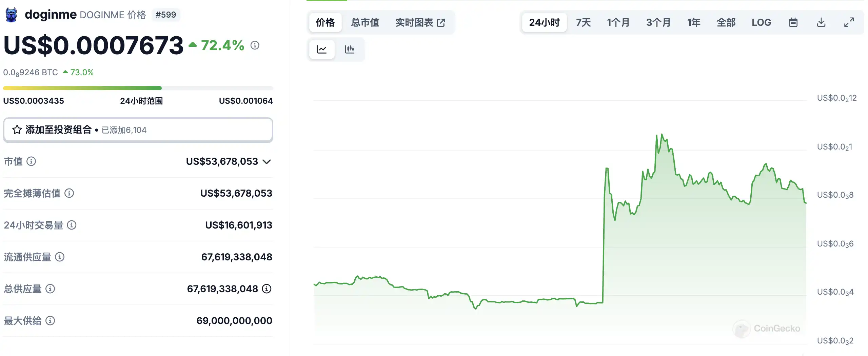Screen dimensions: 868x356
Task: Click the #599 rank badge
Action: 166,15
